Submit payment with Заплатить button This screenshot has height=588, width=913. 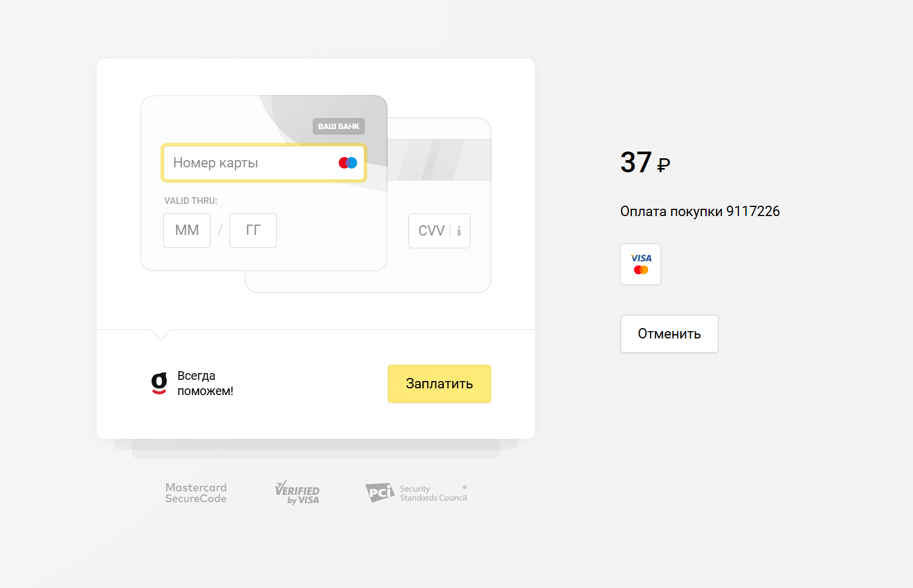[x=439, y=383]
